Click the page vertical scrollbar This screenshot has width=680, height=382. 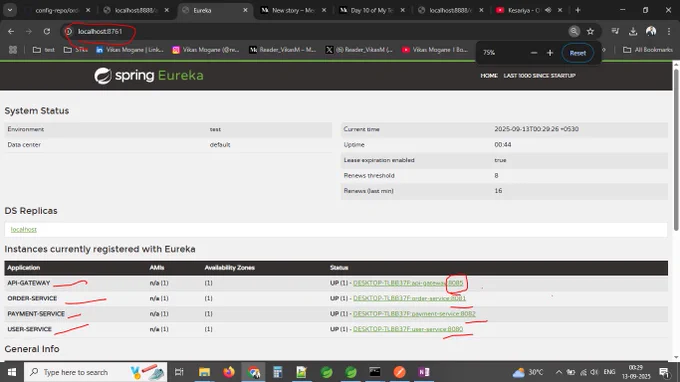pyautogui.click(x=676, y=150)
